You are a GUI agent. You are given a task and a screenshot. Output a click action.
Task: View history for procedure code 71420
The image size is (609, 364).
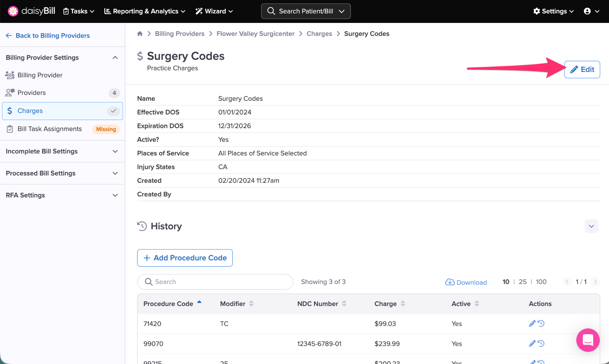(541, 324)
